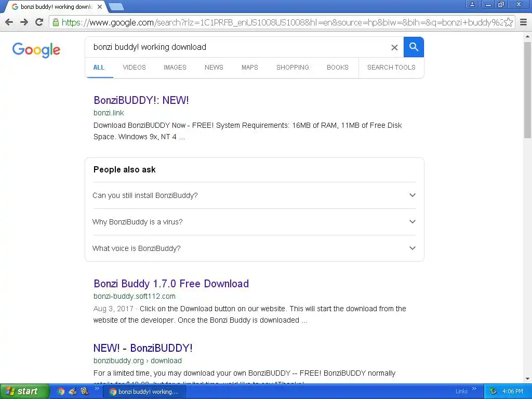Click the 'Aug 3, 2017' date text

tap(113, 309)
